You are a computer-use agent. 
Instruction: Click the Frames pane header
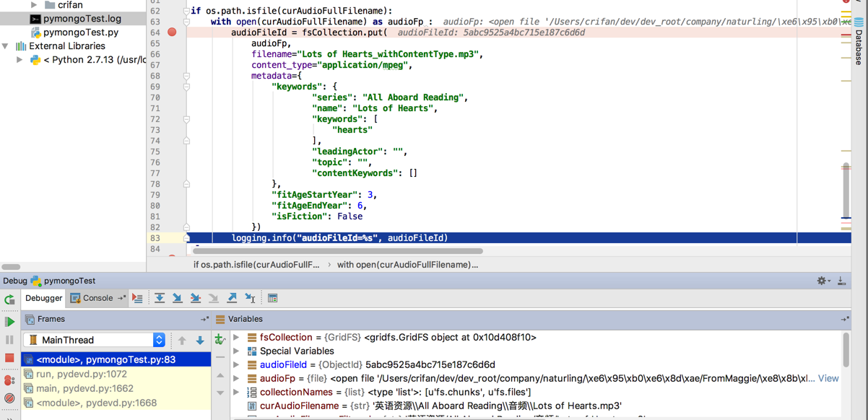pyautogui.click(x=116, y=319)
